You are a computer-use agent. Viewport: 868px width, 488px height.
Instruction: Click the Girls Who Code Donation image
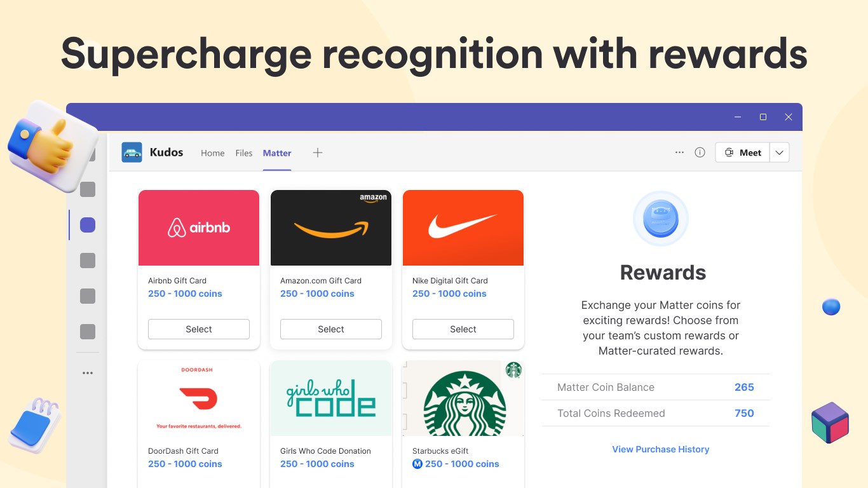[x=331, y=398]
